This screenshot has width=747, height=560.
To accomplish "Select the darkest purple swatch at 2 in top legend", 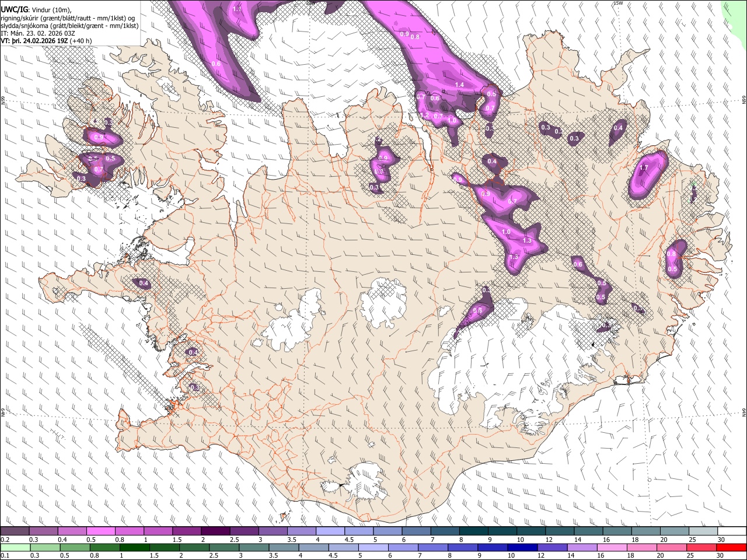I will click(x=215, y=531).
